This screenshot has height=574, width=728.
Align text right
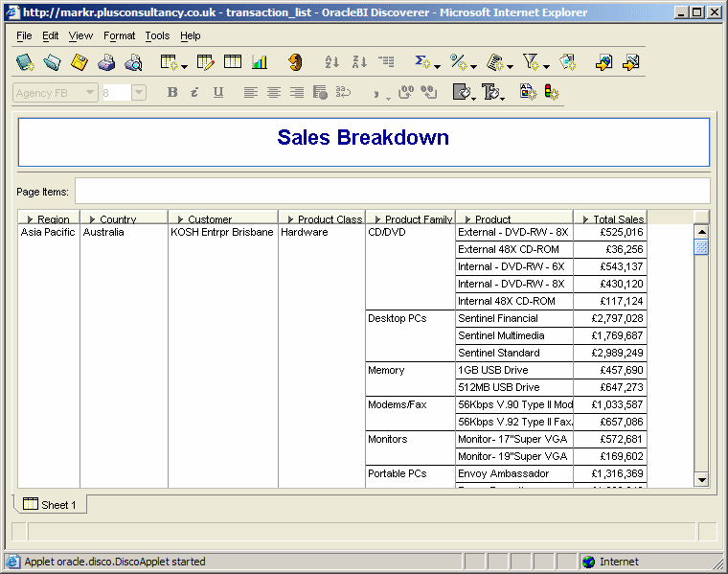pyautogui.click(x=297, y=92)
